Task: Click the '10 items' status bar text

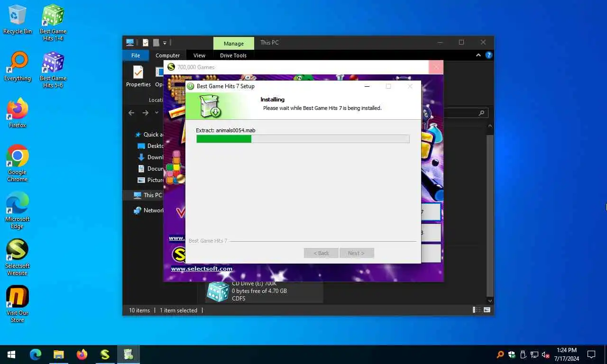Action: point(139,310)
